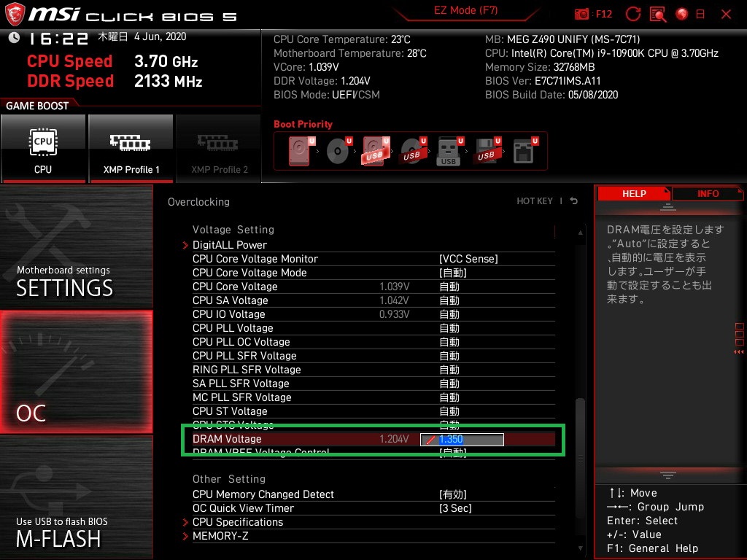Open the language globe icon
The height and width of the screenshot is (560, 747).
(682, 15)
